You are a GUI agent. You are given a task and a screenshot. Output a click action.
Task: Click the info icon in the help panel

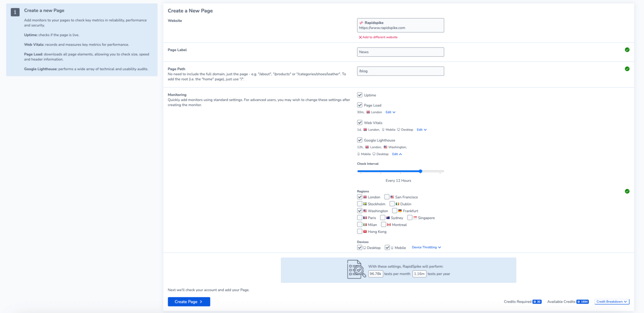pyautogui.click(x=15, y=12)
